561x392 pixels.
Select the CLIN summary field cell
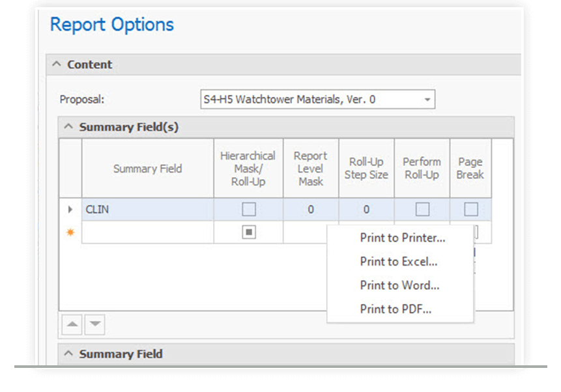tap(147, 209)
